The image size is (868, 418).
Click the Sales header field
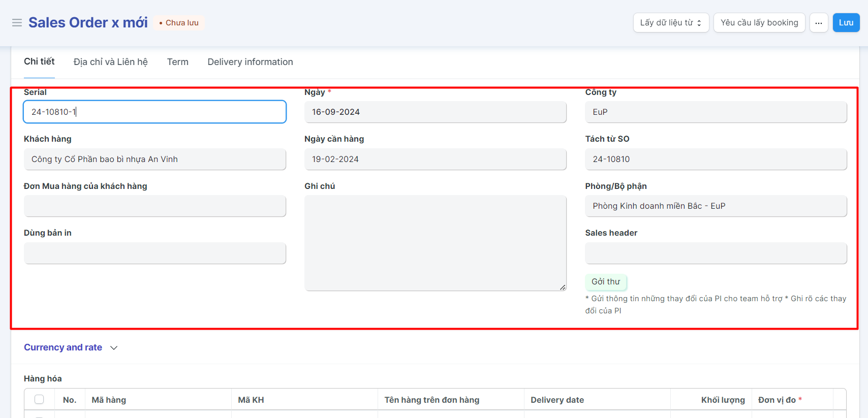pos(716,253)
